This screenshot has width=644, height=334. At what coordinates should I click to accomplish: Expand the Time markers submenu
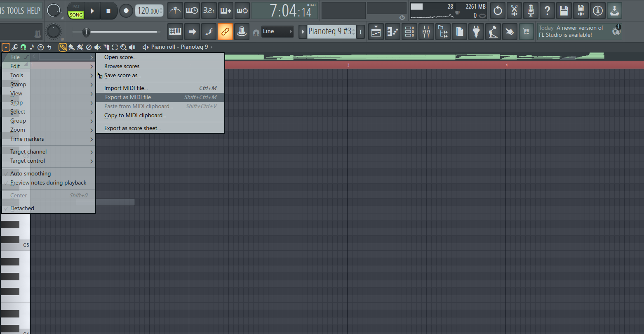[49, 139]
